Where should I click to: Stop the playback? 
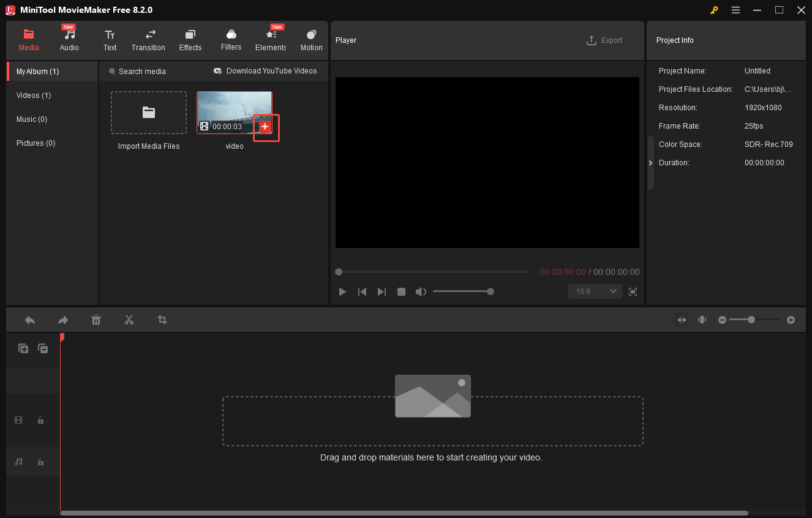[x=401, y=291]
